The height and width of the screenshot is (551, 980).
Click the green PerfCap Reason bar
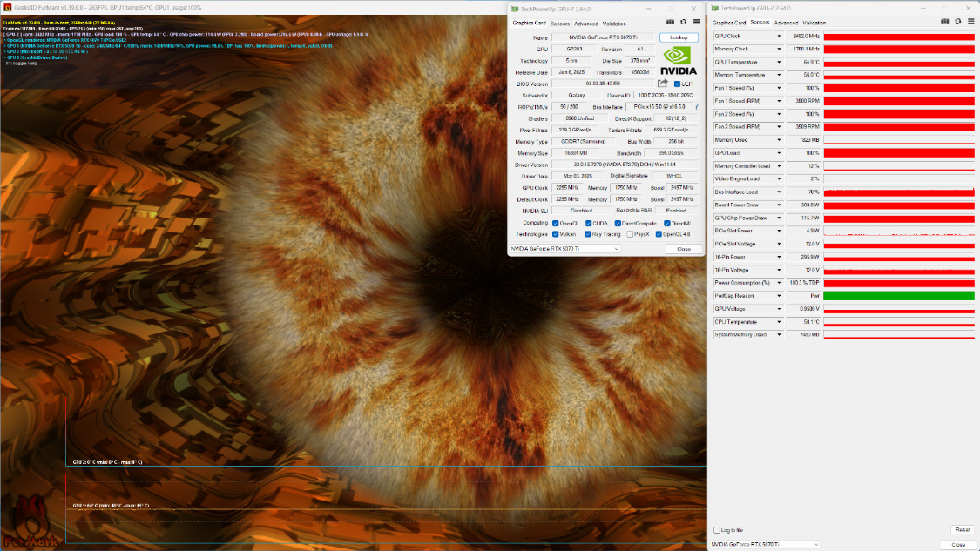coord(898,296)
